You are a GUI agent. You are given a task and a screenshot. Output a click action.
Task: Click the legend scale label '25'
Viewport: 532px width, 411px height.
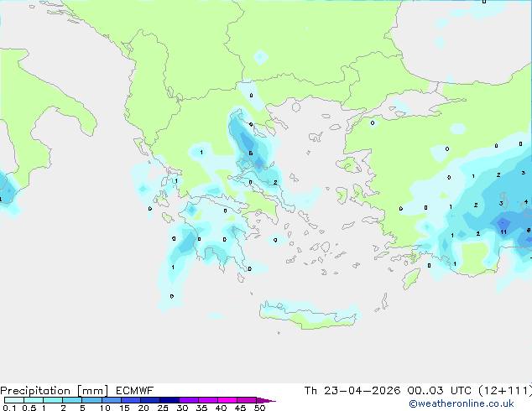point(163,408)
